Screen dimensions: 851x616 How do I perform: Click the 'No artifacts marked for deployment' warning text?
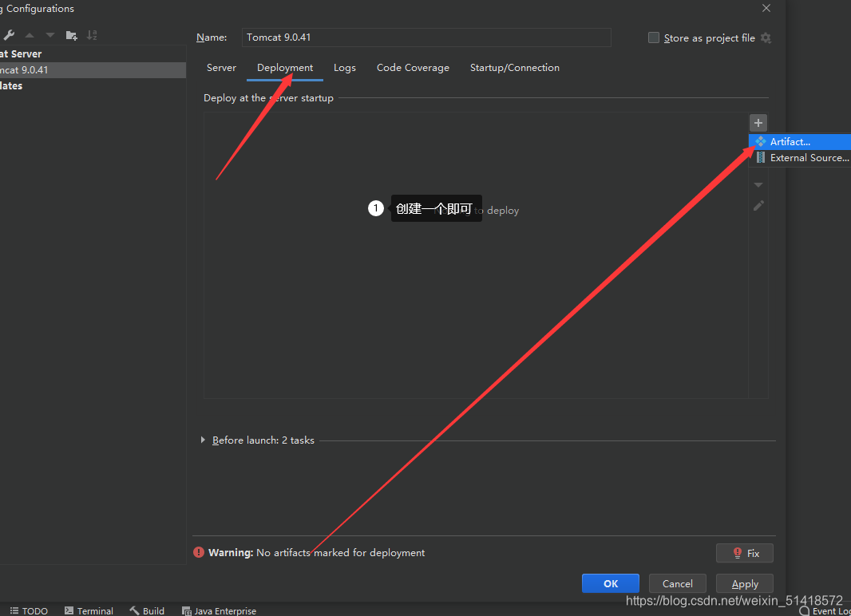tap(340, 552)
